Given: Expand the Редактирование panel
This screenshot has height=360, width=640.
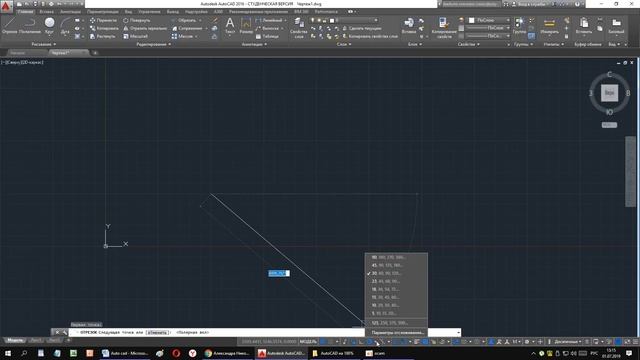Looking at the screenshot, I should click(153, 44).
